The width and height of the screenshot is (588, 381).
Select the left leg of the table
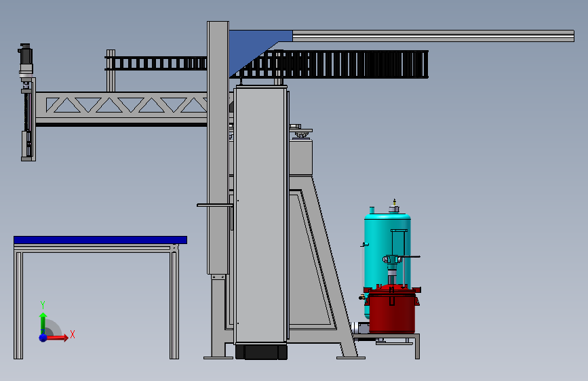tap(18, 305)
